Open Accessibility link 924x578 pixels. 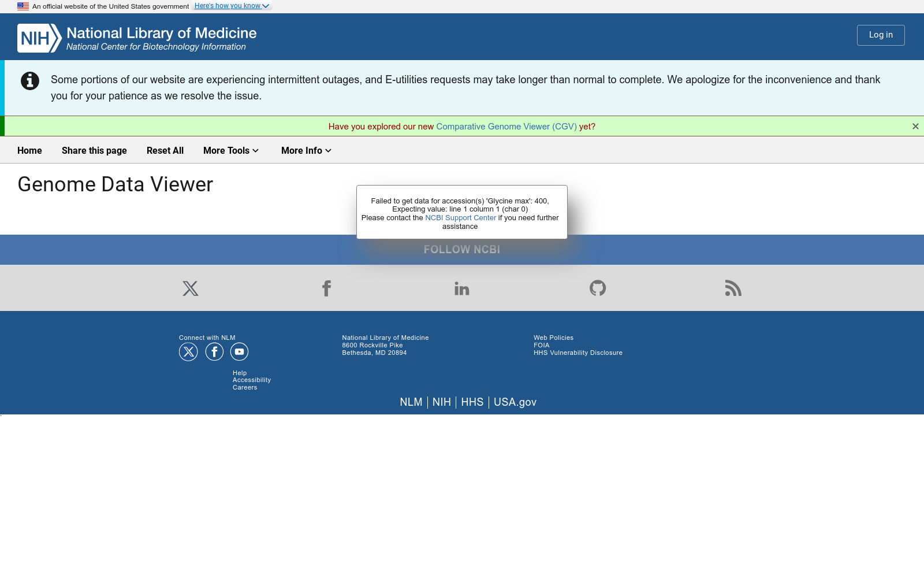252,380
